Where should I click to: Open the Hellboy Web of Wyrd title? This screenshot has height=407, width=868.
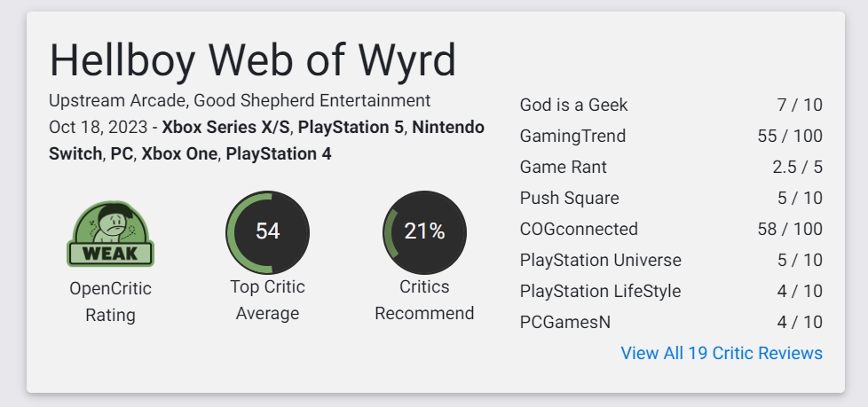click(252, 59)
